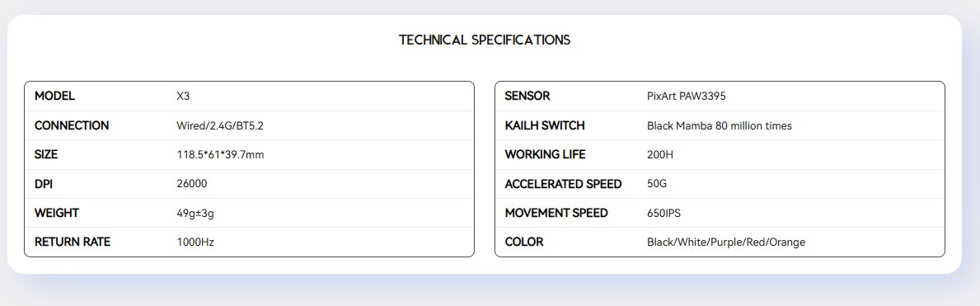The height and width of the screenshot is (306, 980).
Task: Click the Technical Specifications heading
Action: tap(485, 40)
